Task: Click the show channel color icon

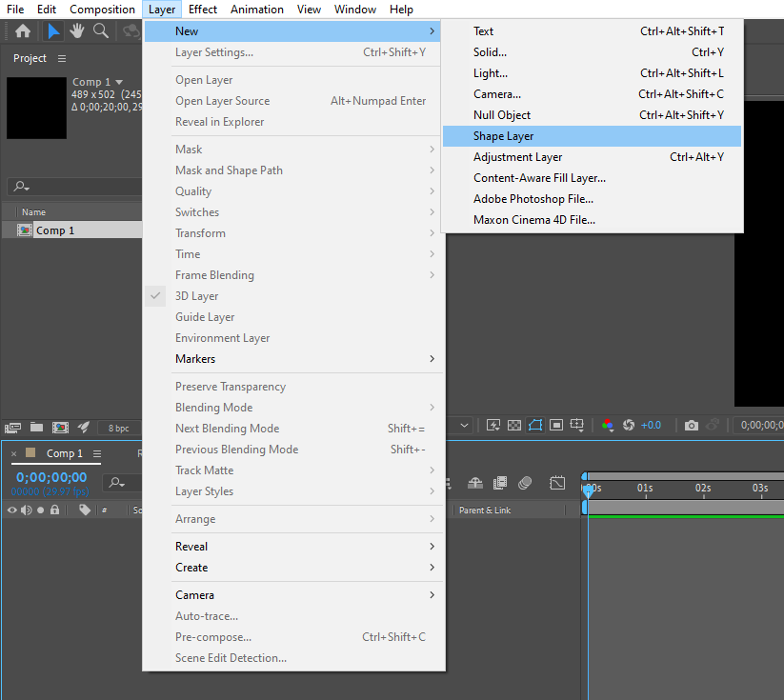Action: click(607, 425)
